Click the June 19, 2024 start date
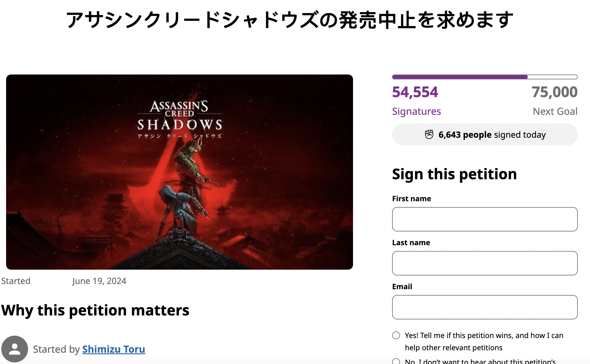The image size is (590, 364). click(x=99, y=281)
